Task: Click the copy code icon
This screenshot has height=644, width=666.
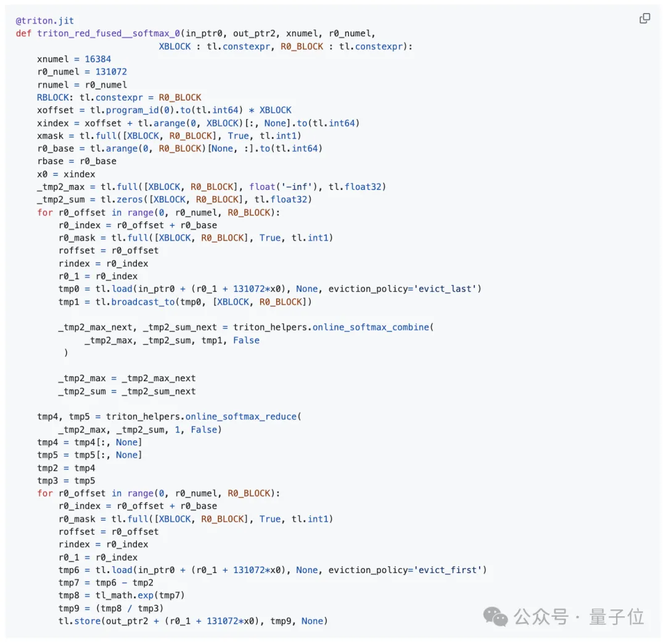Action: tap(644, 19)
